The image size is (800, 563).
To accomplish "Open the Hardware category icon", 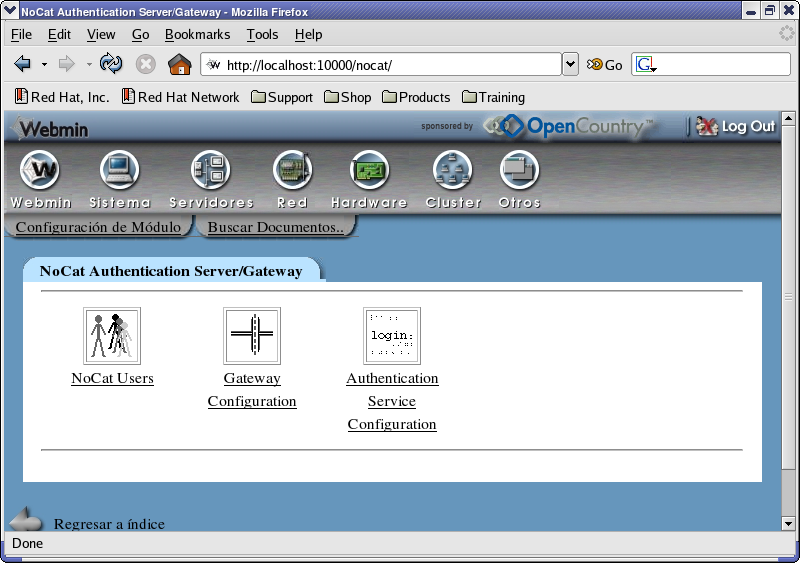I will coord(369,169).
